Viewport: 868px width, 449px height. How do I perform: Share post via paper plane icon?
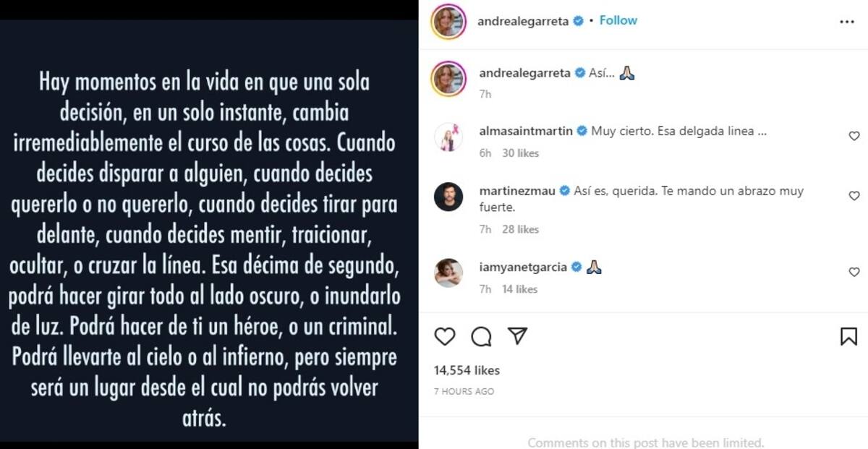517,335
